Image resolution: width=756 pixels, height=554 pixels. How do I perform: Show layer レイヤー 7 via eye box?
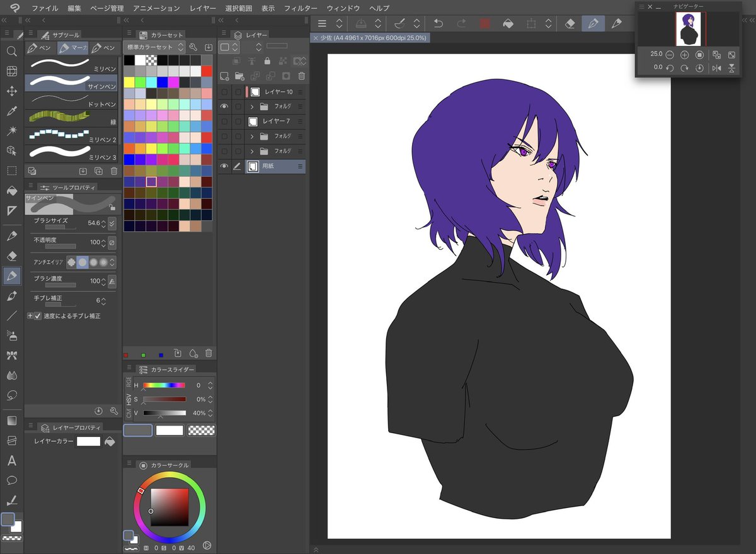coord(224,122)
